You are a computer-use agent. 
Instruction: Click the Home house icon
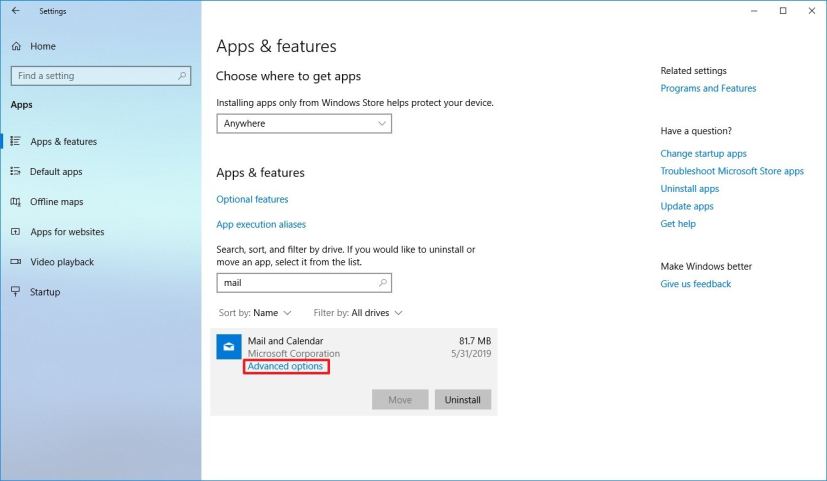(x=16, y=46)
